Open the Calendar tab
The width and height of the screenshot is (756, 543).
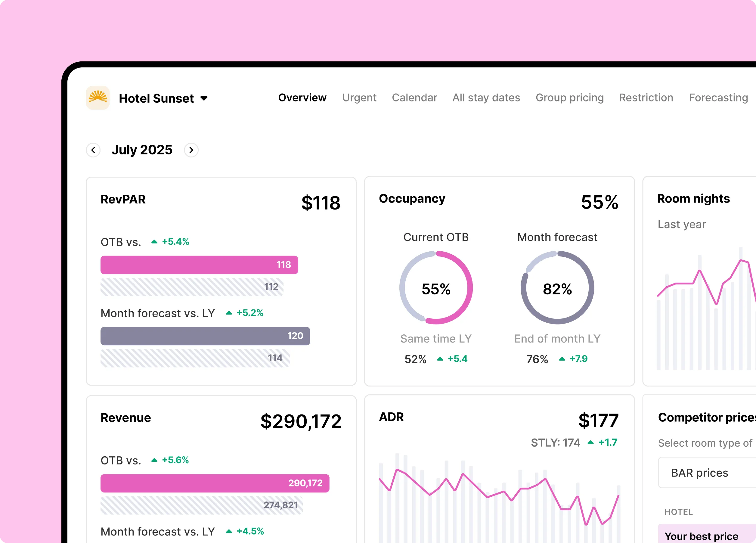point(414,98)
